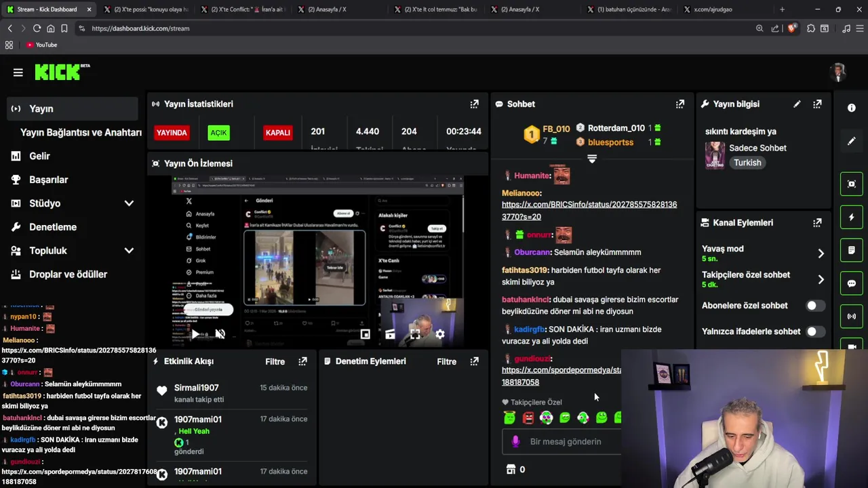Pop out the Yayın İstatistikleri panel
The image size is (868, 488).
pyautogui.click(x=475, y=104)
